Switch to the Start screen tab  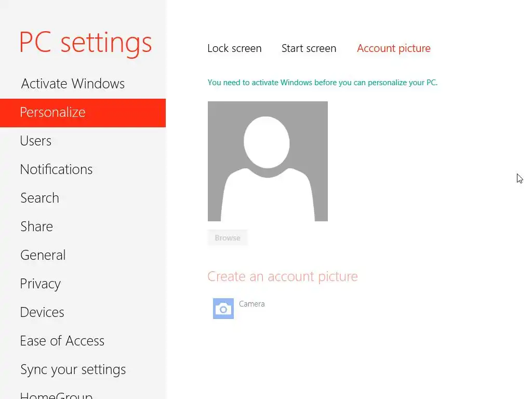[x=309, y=48]
